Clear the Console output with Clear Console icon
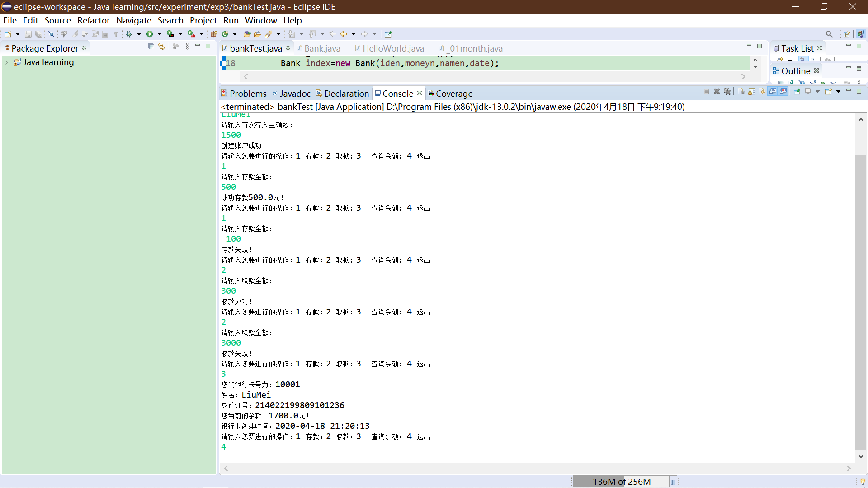Viewport: 868px width, 488px height. coord(740,91)
